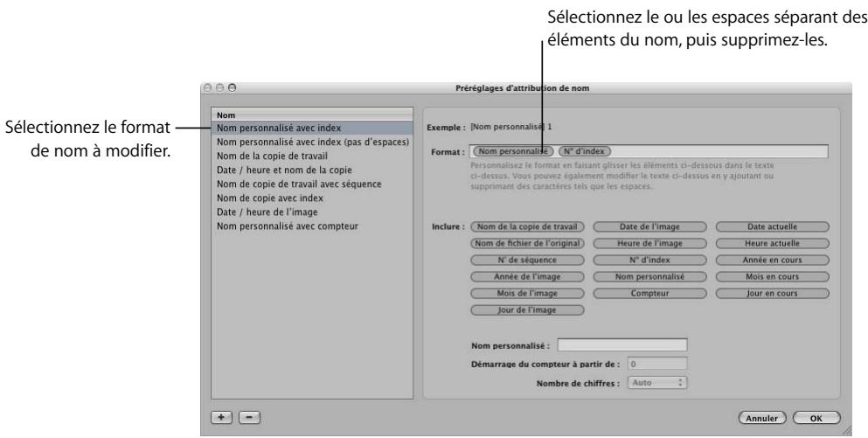
Task: Click 'Nom personnalisé' token in Format field
Action: [514, 151]
